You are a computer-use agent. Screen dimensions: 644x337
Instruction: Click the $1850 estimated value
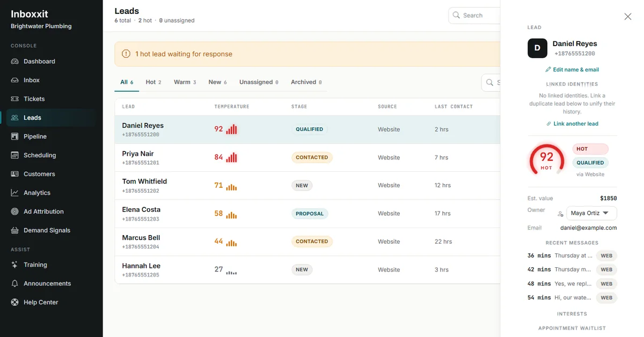pos(609,198)
